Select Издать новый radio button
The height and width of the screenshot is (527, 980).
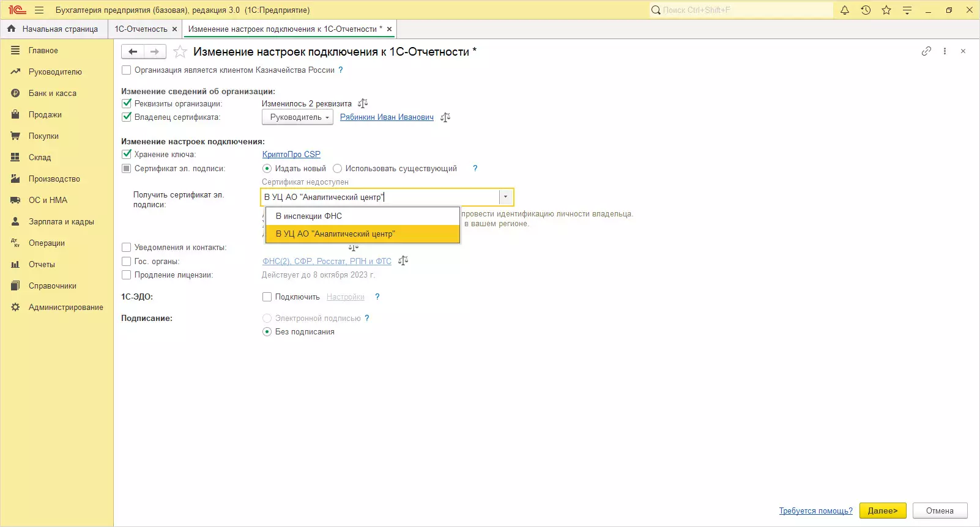coord(267,169)
